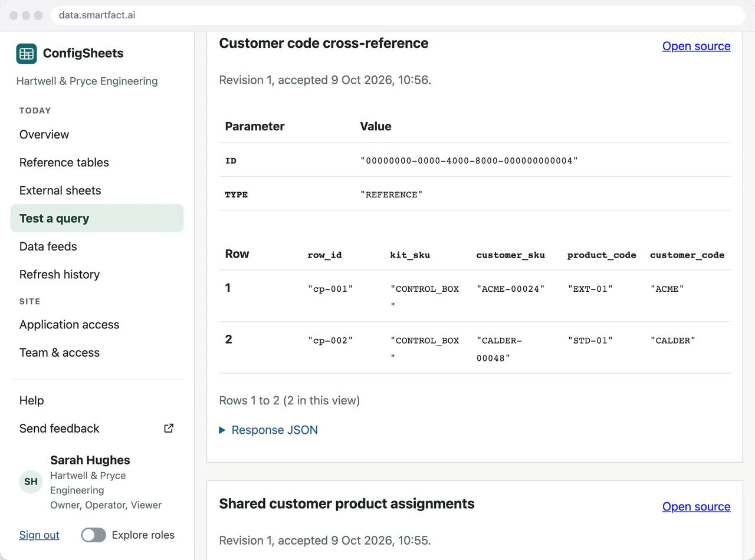Click the customer_code column header
The image size is (755, 560).
pos(687,255)
